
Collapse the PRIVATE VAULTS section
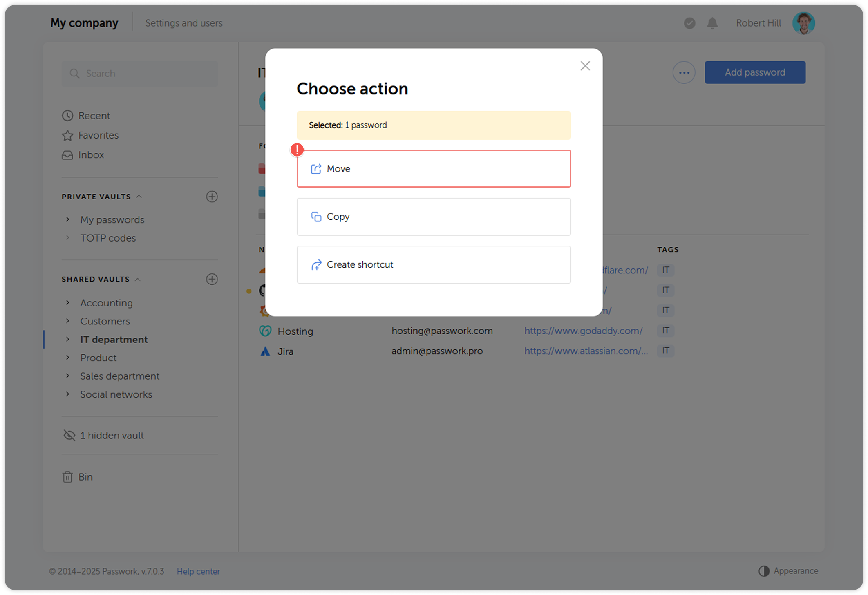click(139, 197)
